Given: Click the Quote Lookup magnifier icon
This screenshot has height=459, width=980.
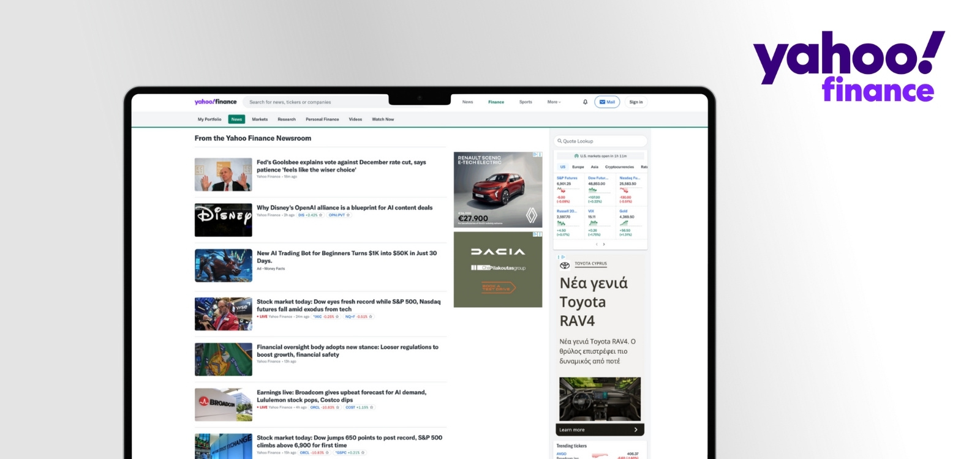Looking at the screenshot, I should (x=560, y=141).
